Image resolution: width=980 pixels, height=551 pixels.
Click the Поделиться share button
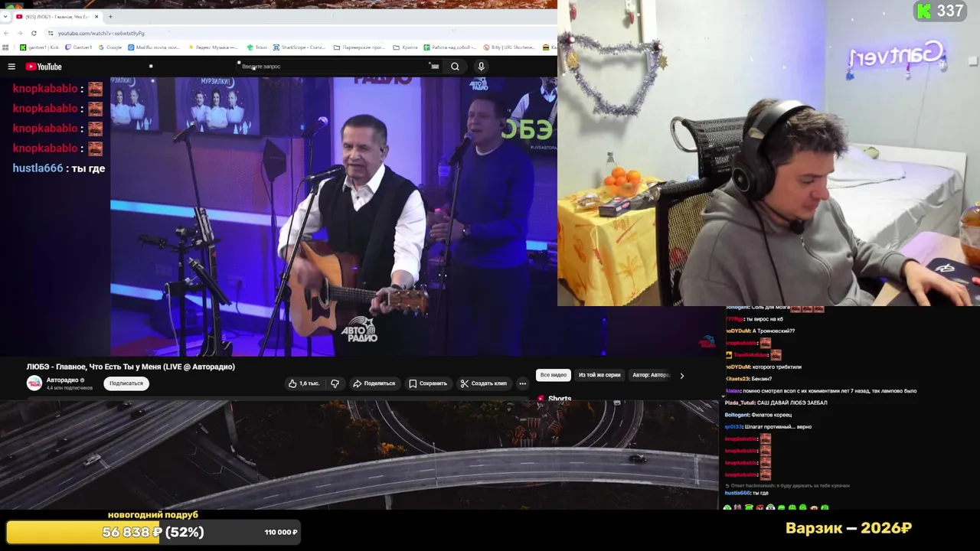tap(374, 383)
